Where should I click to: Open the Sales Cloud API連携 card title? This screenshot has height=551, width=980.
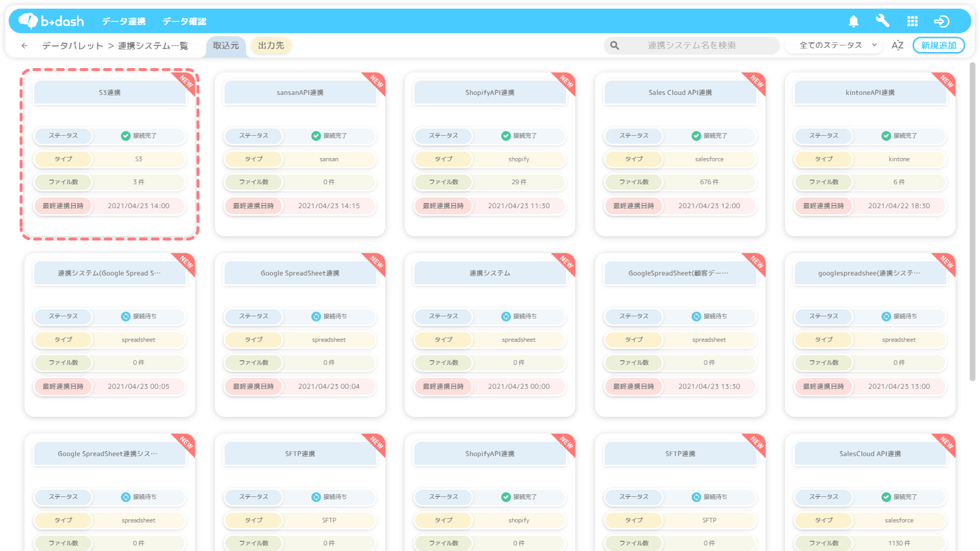coord(680,93)
